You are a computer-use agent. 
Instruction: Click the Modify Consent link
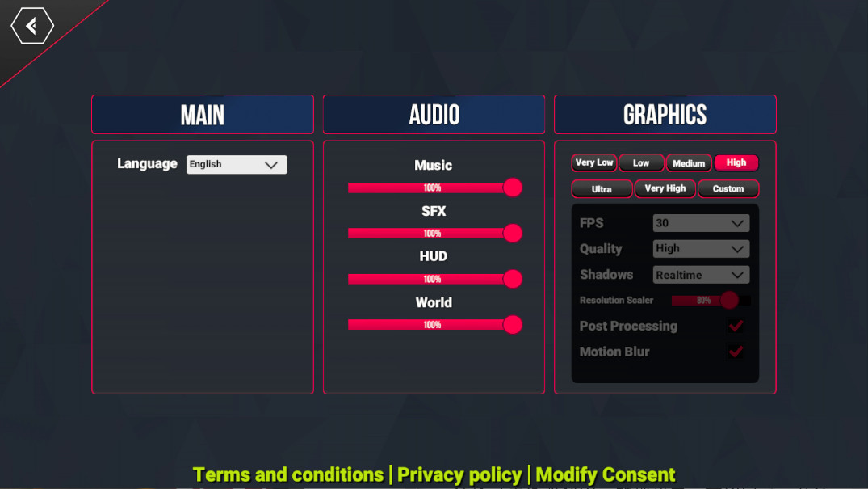606,474
